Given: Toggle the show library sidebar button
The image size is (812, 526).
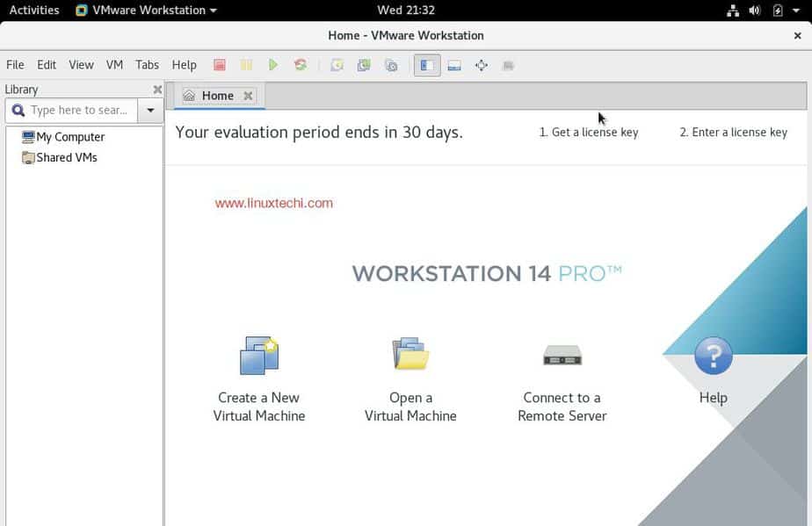Looking at the screenshot, I should 427,65.
